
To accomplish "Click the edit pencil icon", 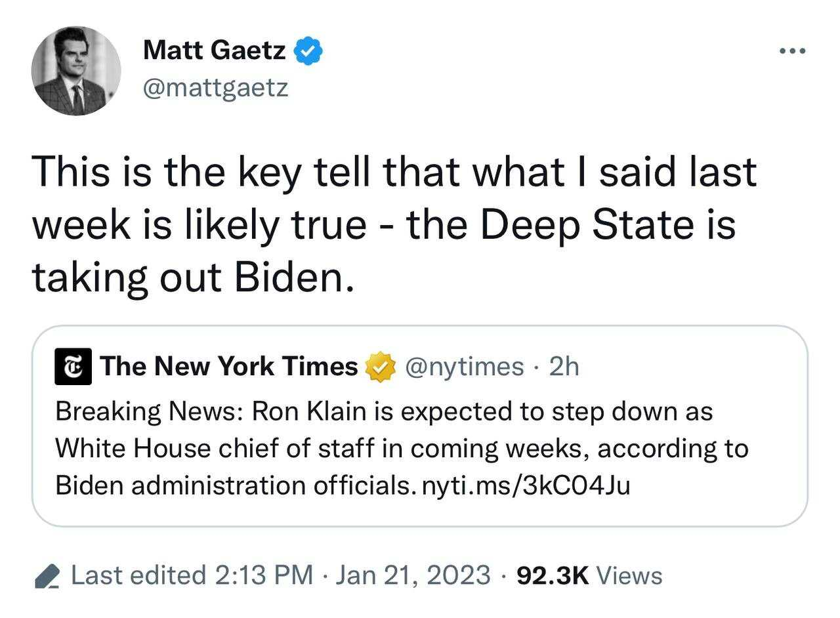I will click(x=47, y=576).
